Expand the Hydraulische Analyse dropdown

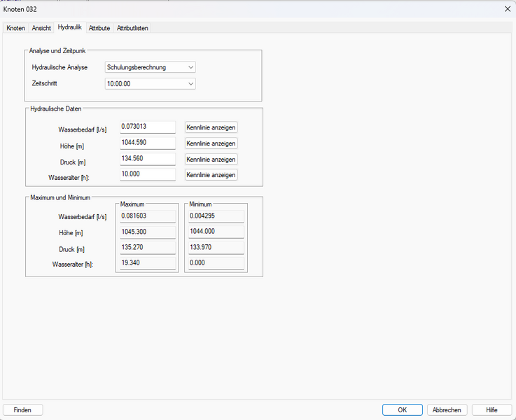[x=150, y=67]
